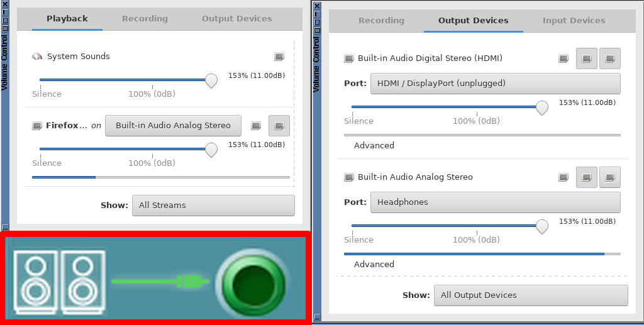The height and width of the screenshot is (325, 644).
Task: Mute Firefox stream using unframed icon toggle
Action: coord(256,126)
